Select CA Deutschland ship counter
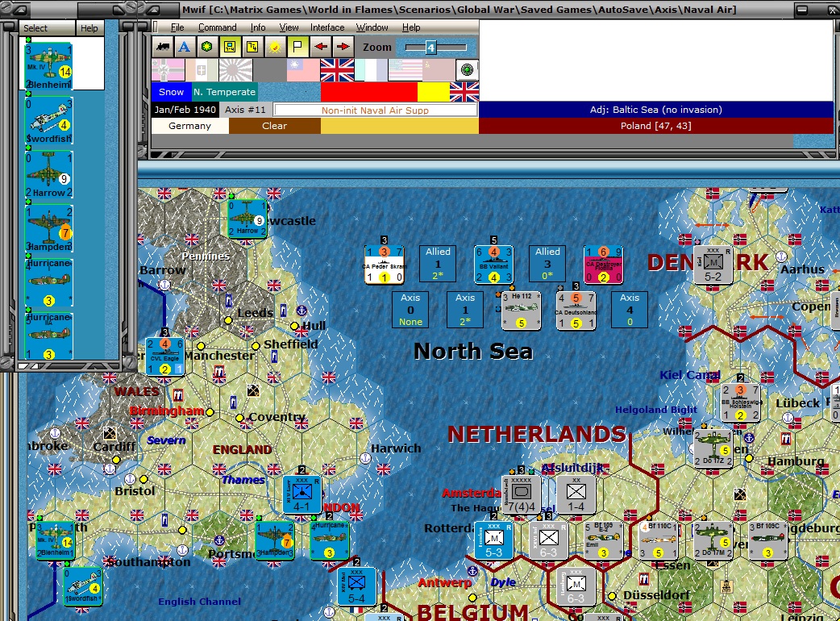Image resolution: width=840 pixels, height=621 pixels. 576,310
